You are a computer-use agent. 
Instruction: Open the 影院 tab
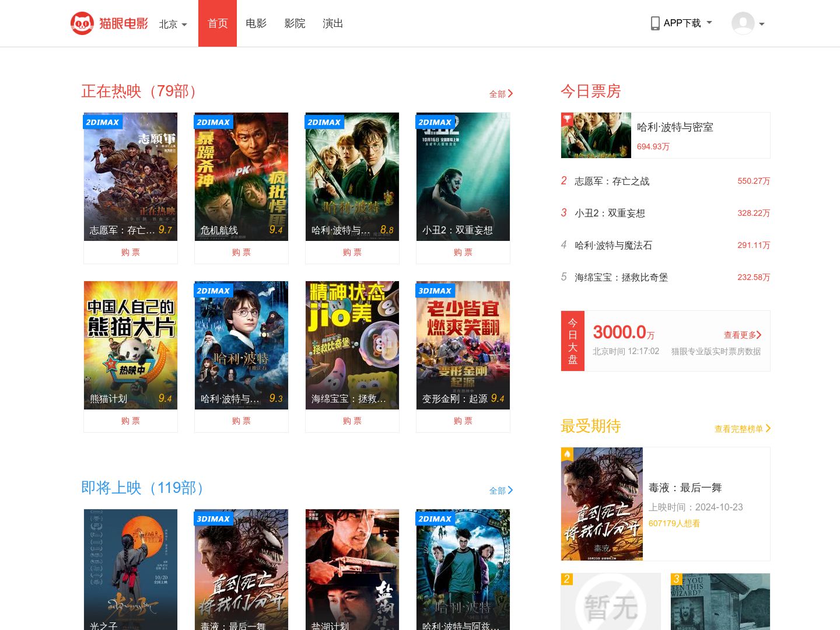tap(295, 23)
